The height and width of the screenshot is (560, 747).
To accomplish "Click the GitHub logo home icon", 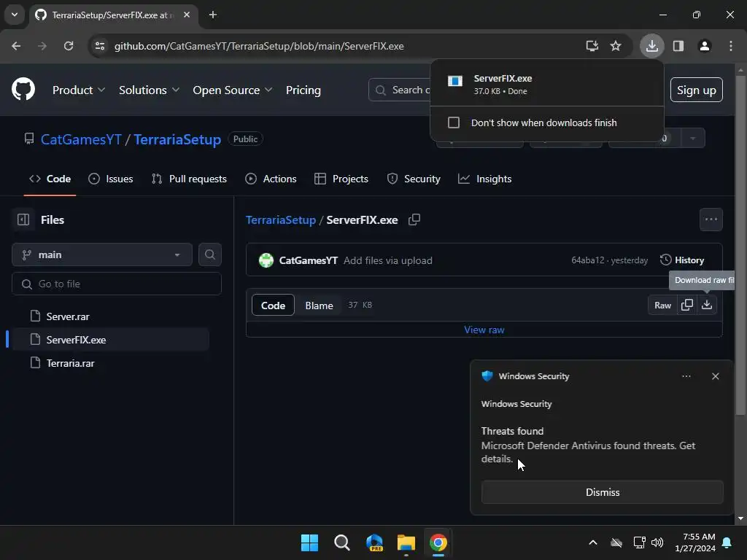I will (23, 90).
